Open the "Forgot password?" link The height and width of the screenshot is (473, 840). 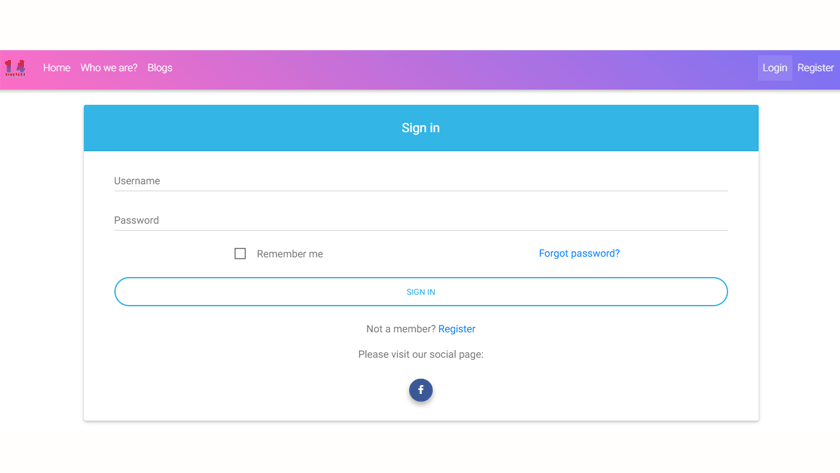tap(579, 253)
